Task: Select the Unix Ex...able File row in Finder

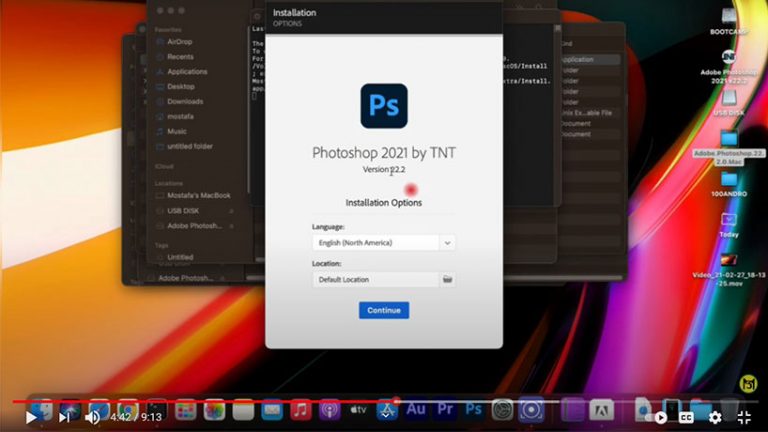Action: (x=590, y=113)
